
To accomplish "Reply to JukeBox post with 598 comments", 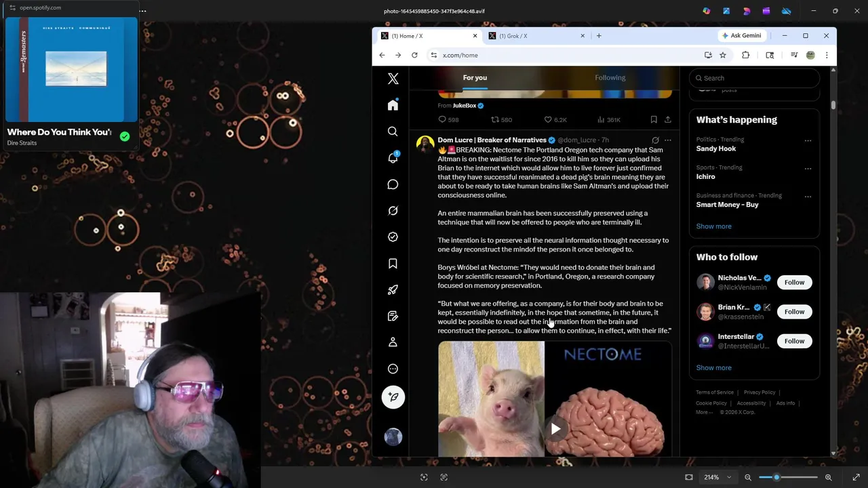I will point(448,119).
